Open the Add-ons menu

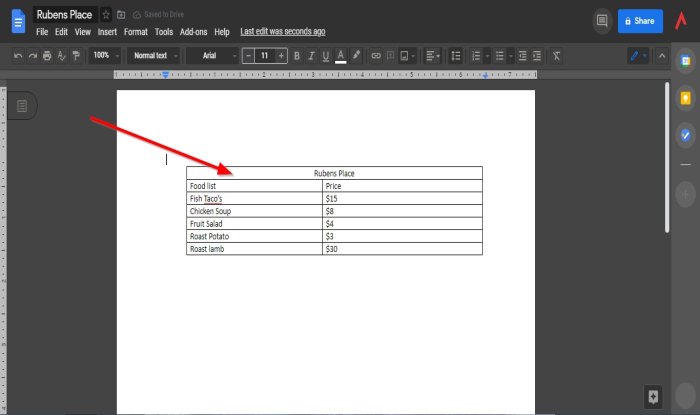(x=193, y=32)
